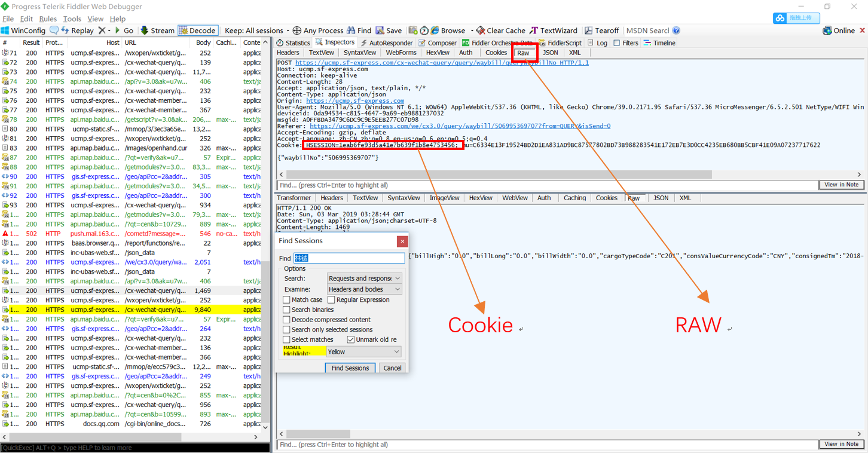Click the Remove sessions X icon
Screen dimensions: 868x453
[x=102, y=30]
